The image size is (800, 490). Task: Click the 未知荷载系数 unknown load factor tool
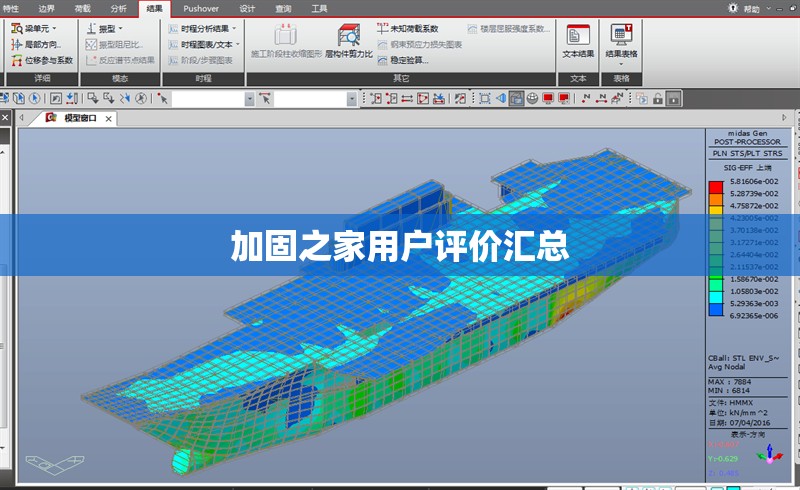tap(407, 29)
